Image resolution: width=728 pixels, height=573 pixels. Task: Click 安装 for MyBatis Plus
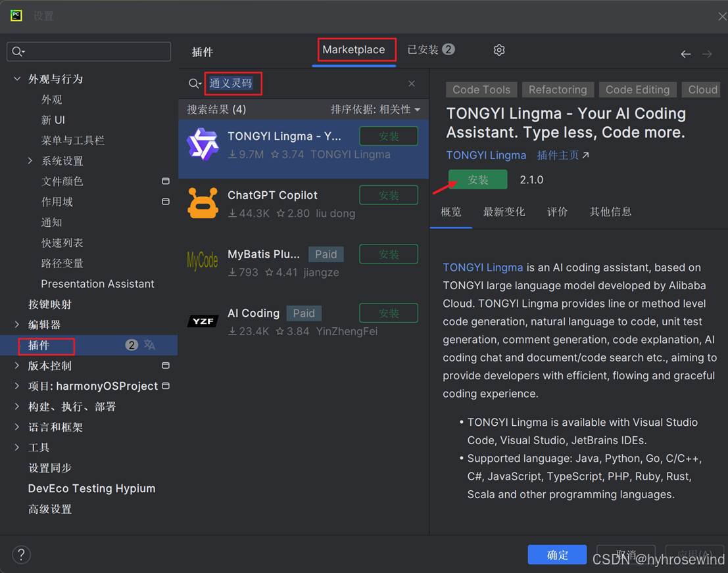389,254
